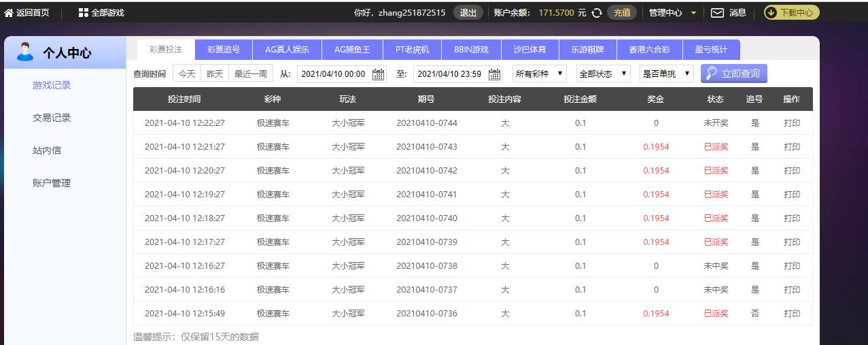868x345 pixels.
Task: Click the start date field 2021/04/10 00:00
Action: (342, 74)
